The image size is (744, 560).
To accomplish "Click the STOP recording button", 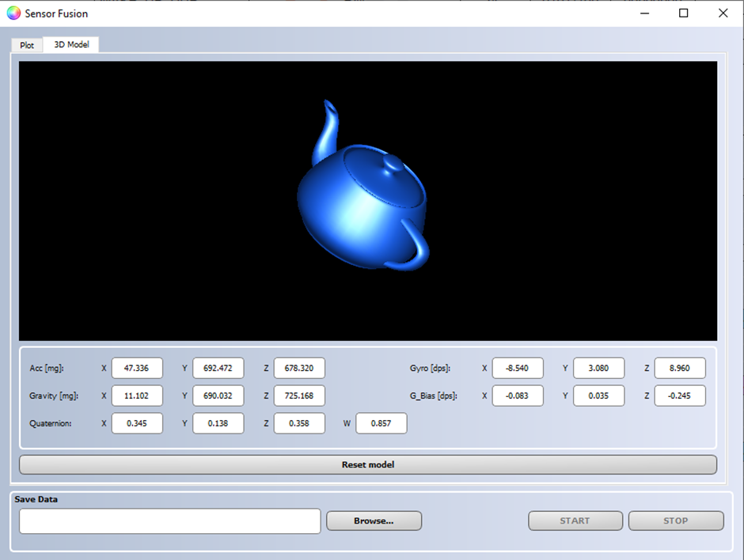I will [x=676, y=520].
